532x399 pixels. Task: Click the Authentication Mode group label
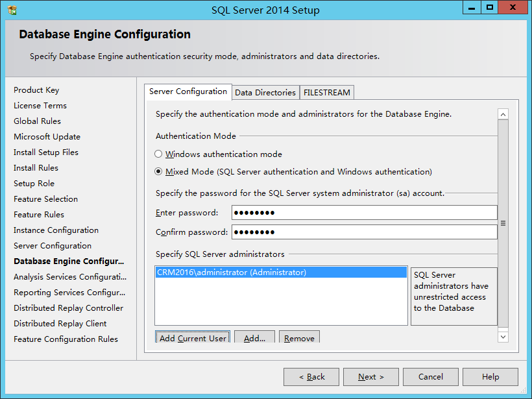point(196,136)
